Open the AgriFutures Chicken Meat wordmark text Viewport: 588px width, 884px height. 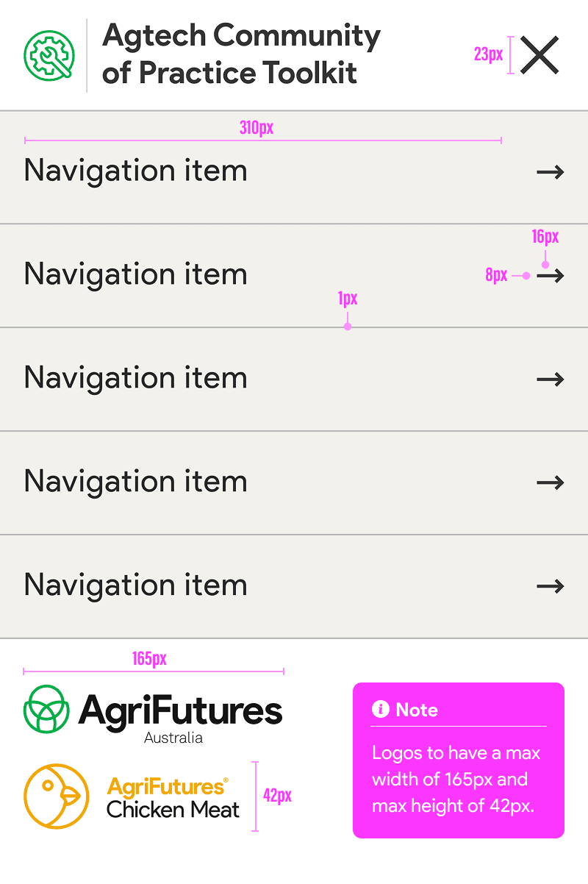tap(173, 799)
